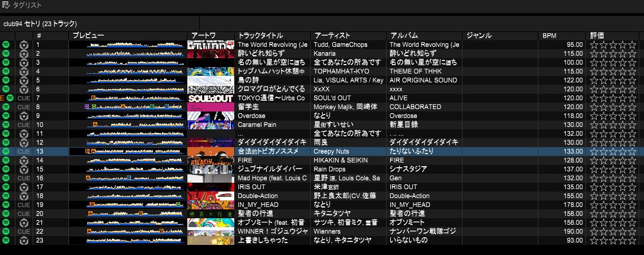The image size is (644, 255).
Task: Click CUE indicator in Caramel Pain row
Action: pyautogui.click(x=24, y=125)
